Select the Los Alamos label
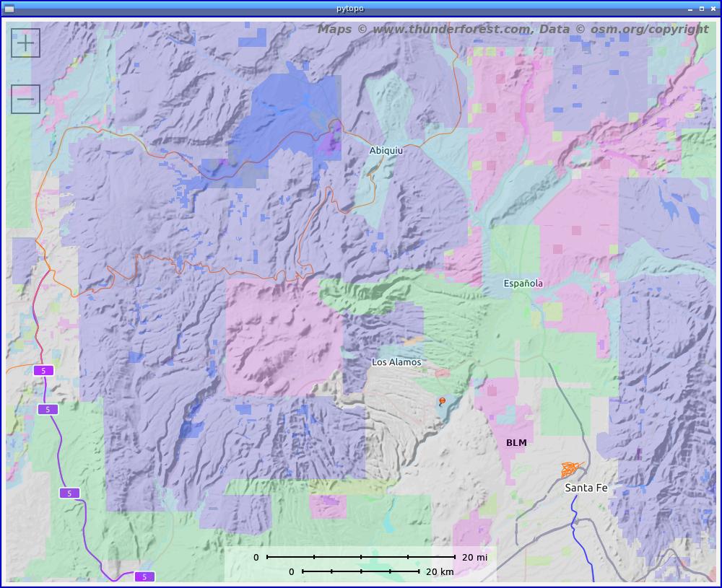Screen dimensions: 722x588 (396, 362)
